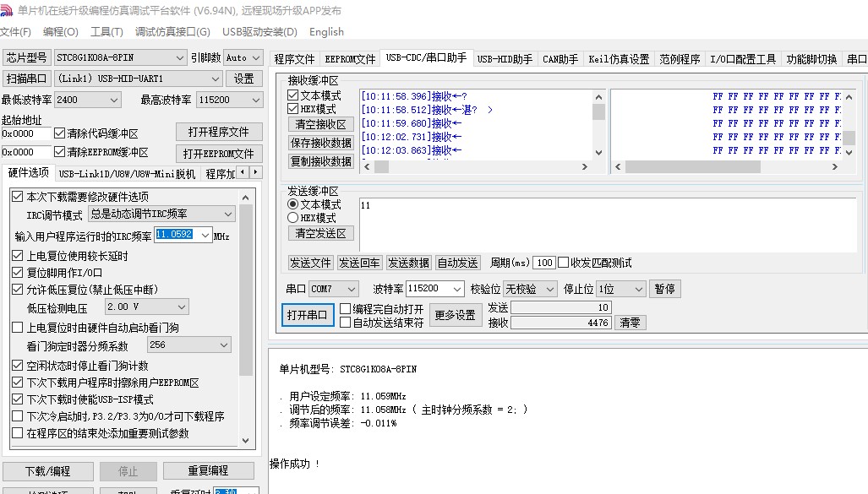Screen dimensions: 868x494
Task: Click receive text area scroll-up arrow
Action: point(598,97)
